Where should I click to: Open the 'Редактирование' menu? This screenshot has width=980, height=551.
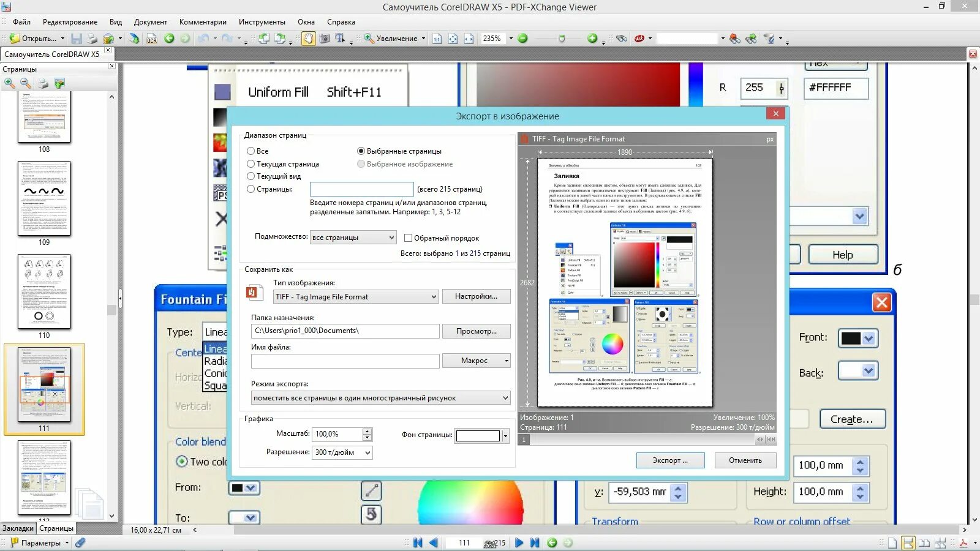coord(70,22)
